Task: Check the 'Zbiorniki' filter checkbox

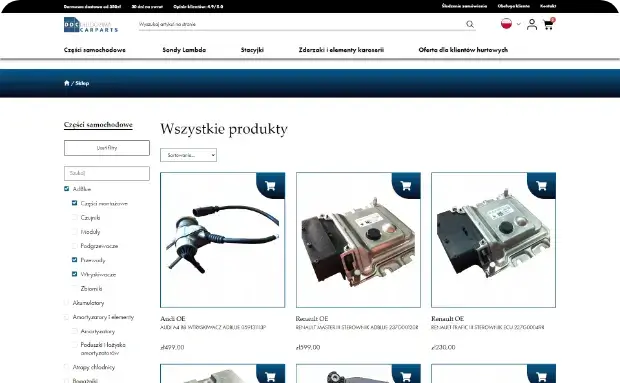Action: [x=74, y=289]
